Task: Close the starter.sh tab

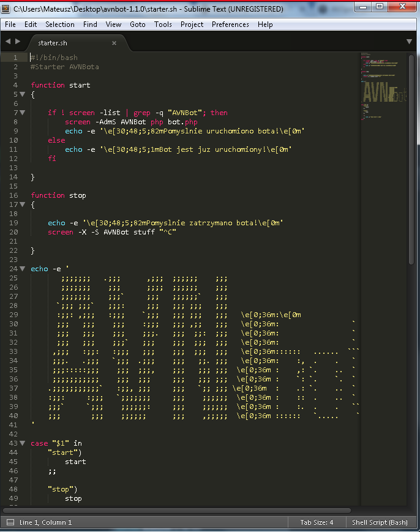Action: tap(114, 43)
